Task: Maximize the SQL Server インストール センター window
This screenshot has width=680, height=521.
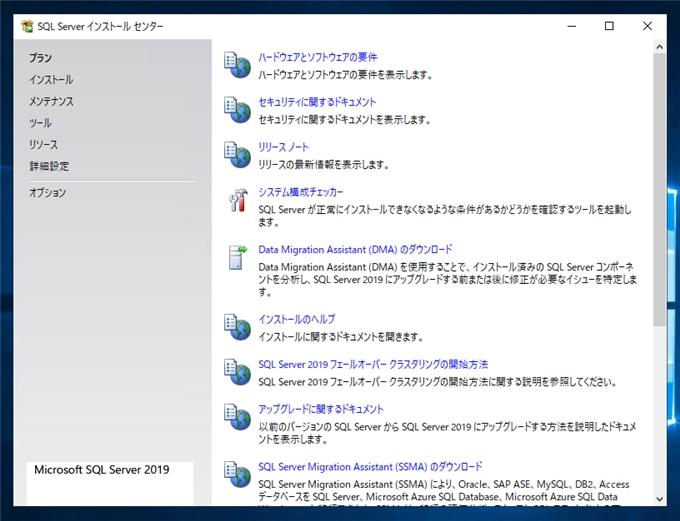Action: (x=609, y=26)
